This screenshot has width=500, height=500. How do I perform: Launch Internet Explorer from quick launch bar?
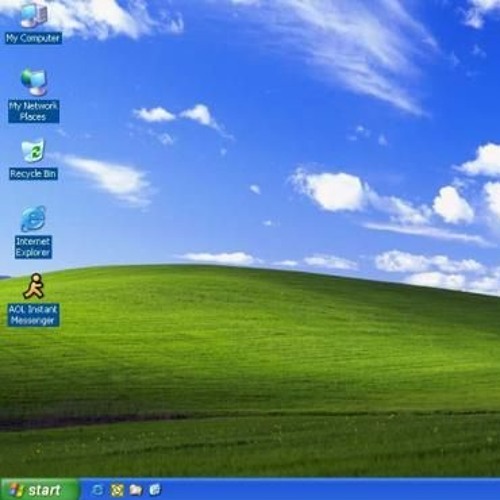coord(97,490)
